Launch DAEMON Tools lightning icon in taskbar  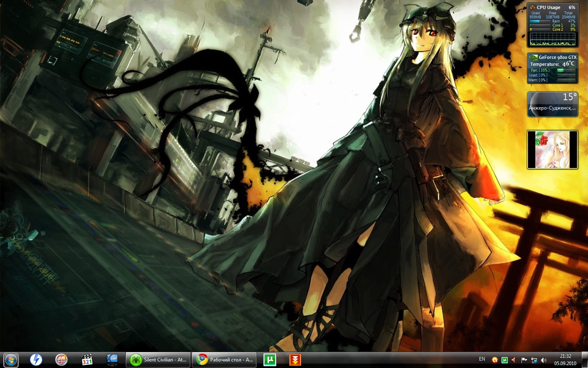point(36,360)
